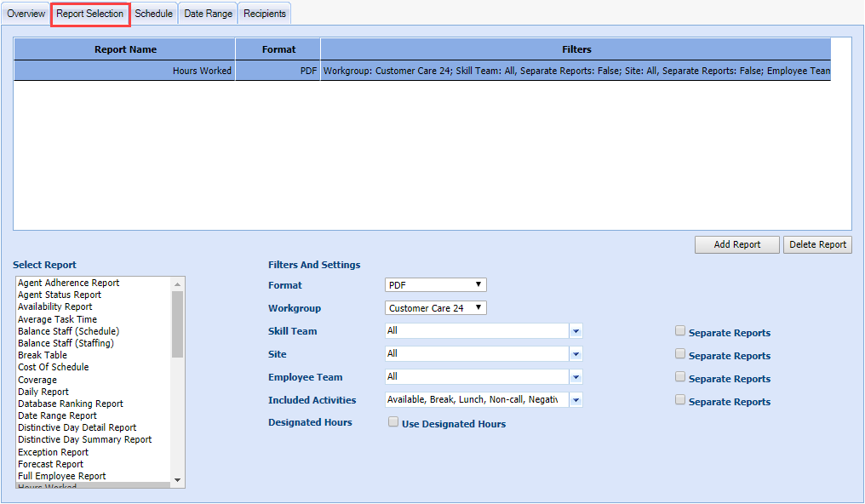Switch to the Overview tab

(26, 14)
